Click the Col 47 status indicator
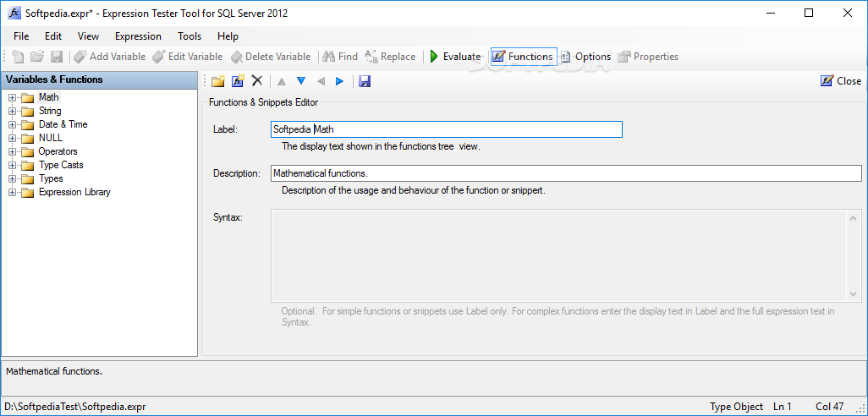 point(830,407)
